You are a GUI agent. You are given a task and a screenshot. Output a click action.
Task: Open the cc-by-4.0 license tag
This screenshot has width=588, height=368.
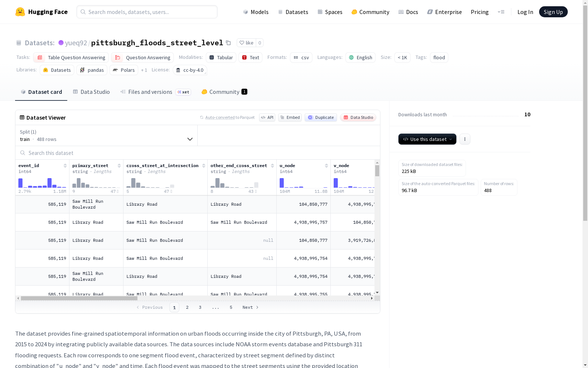click(190, 70)
